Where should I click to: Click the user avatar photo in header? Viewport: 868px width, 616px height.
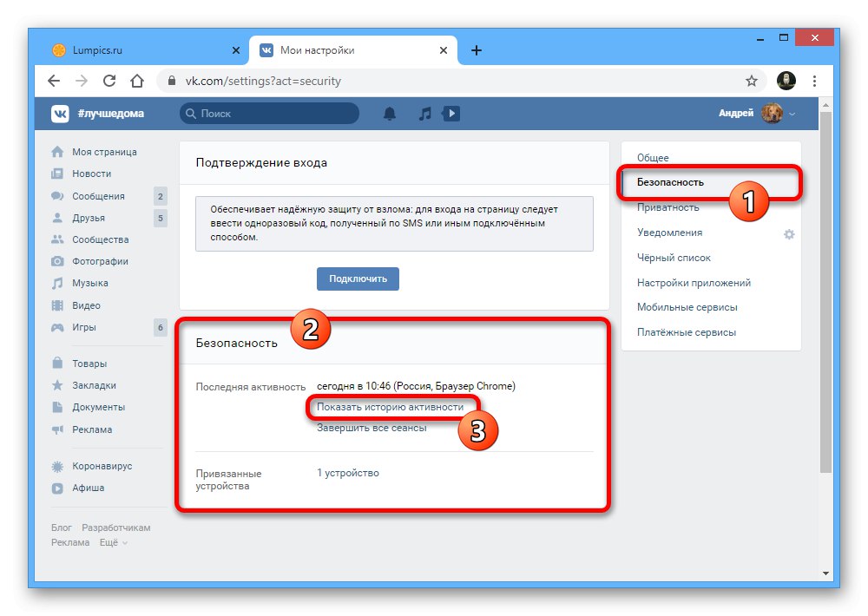pos(772,114)
